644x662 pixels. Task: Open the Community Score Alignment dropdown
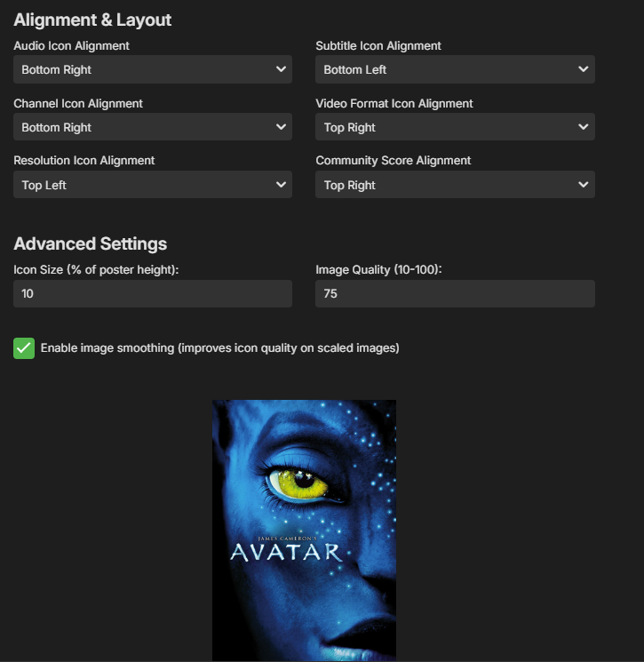455,185
